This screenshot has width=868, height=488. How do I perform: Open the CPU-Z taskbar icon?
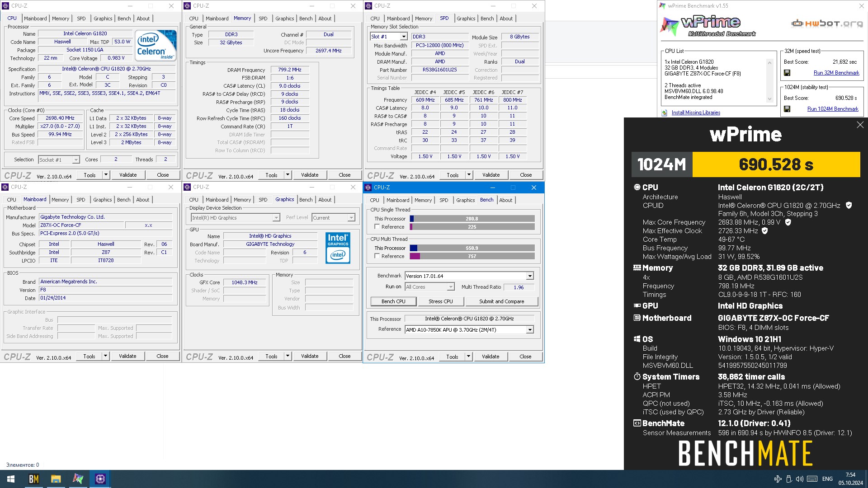pos(100,479)
